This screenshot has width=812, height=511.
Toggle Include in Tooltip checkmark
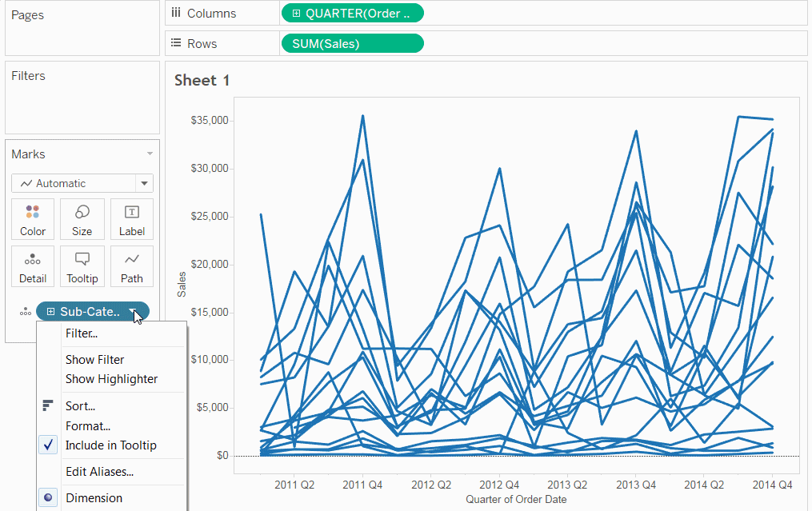[48, 445]
